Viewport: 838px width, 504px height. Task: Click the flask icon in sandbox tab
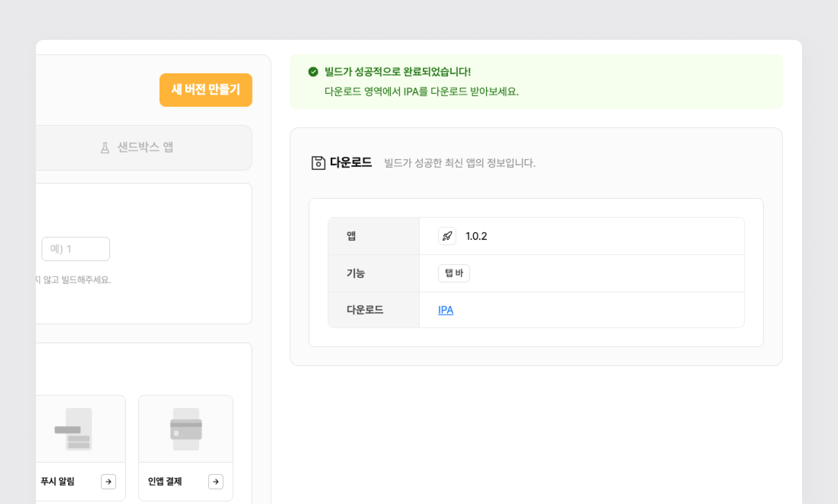click(x=105, y=148)
